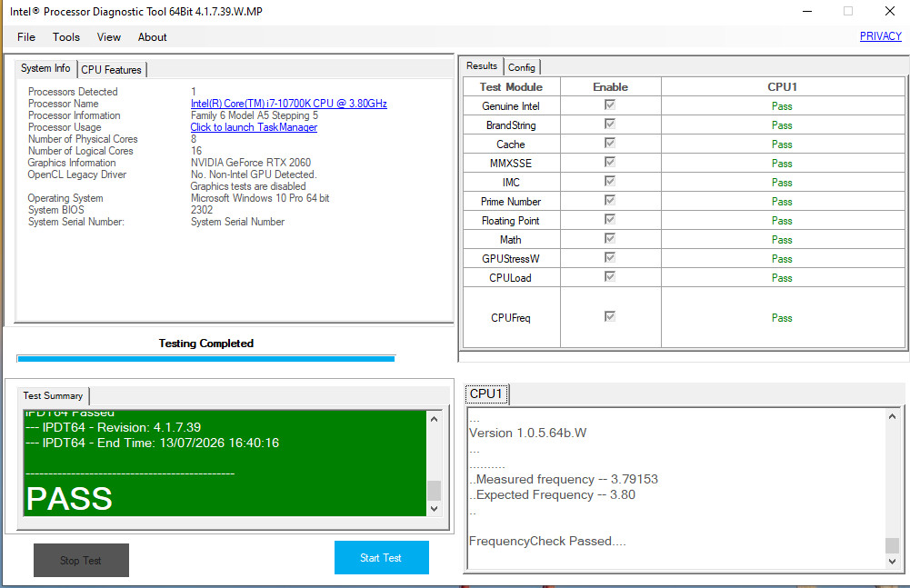
Task: Switch to the CPU Features tab
Action: coord(112,70)
